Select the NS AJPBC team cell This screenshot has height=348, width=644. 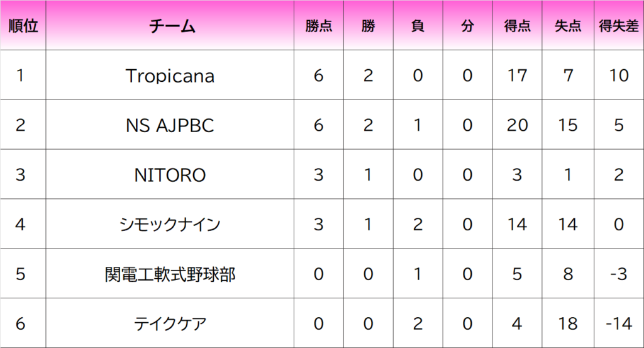coord(170,125)
